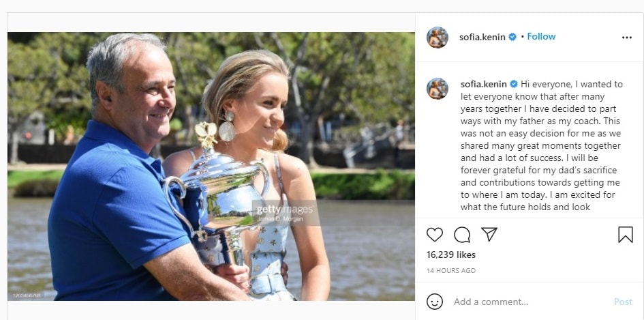Click the trophy photo image

point(211,166)
